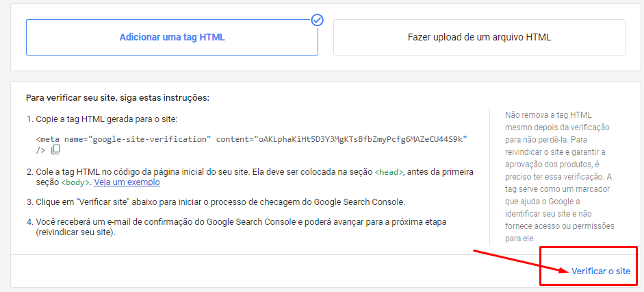Click the blue checkmark badge on selected card

coord(317,20)
